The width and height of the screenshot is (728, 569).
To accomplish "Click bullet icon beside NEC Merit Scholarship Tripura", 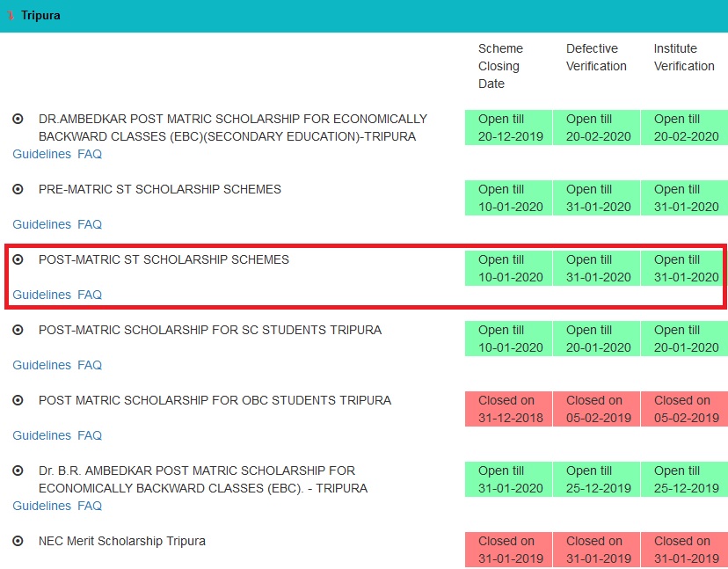I will click(x=18, y=541).
